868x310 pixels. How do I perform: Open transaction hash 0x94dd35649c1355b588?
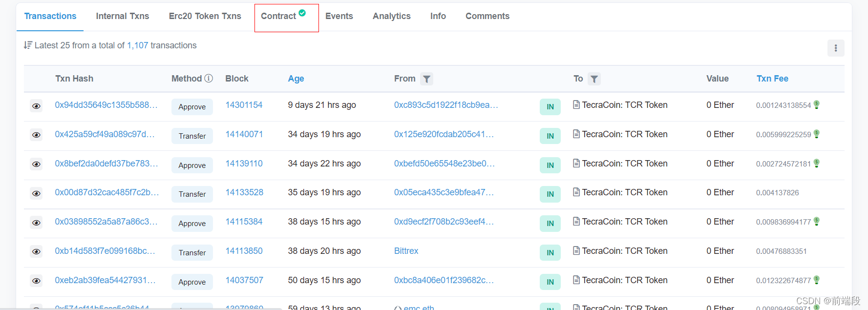106,105
